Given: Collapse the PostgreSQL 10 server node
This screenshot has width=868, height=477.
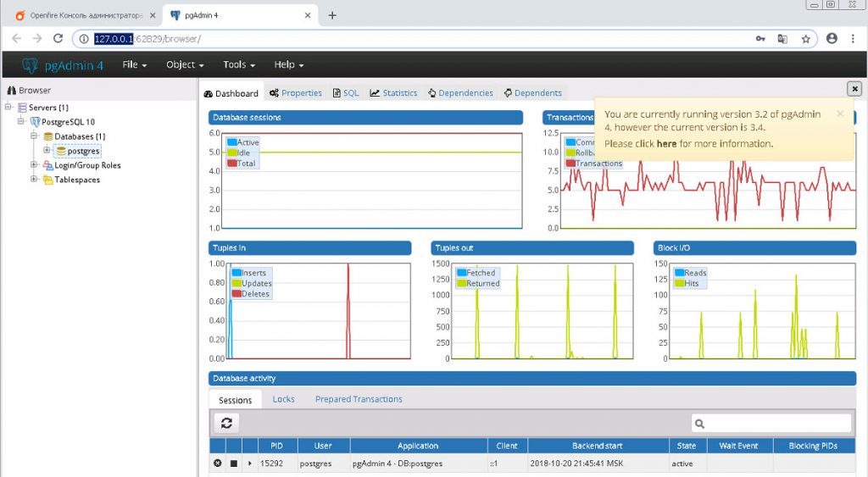Looking at the screenshot, I should [x=21, y=121].
